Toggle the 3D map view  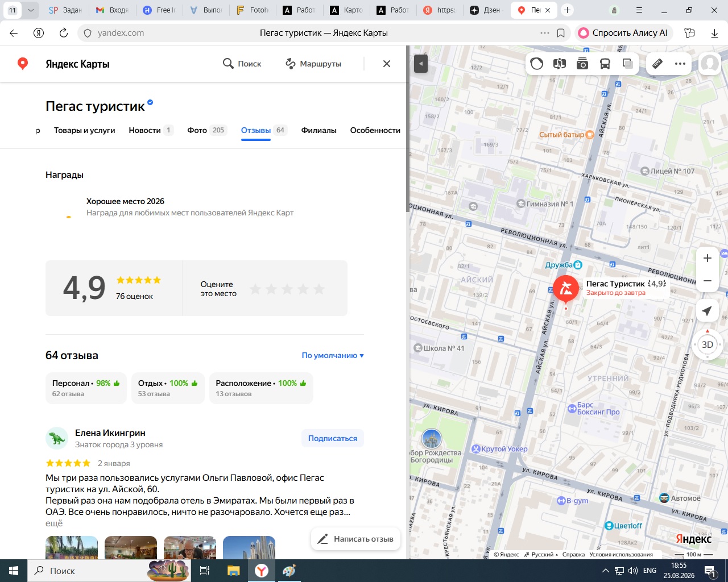[708, 344]
